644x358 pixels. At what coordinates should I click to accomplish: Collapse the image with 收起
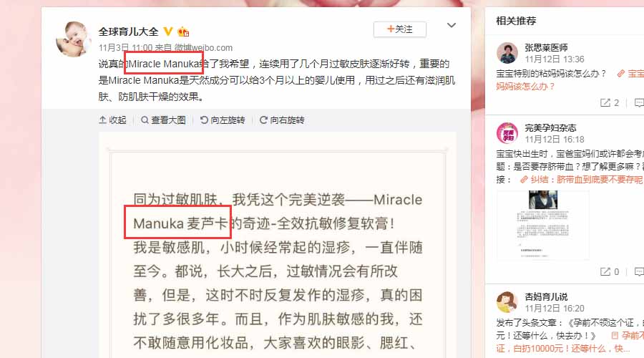click(x=112, y=120)
